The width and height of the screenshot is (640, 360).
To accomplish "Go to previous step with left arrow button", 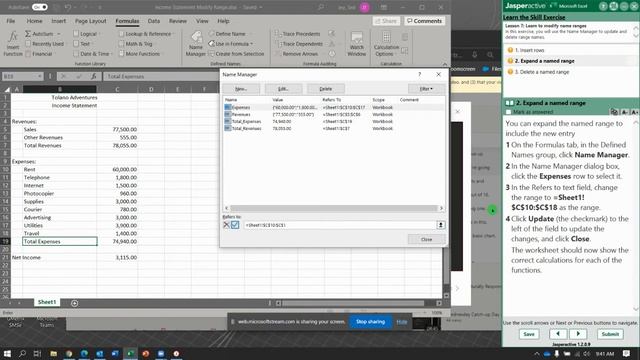I will (558, 334).
